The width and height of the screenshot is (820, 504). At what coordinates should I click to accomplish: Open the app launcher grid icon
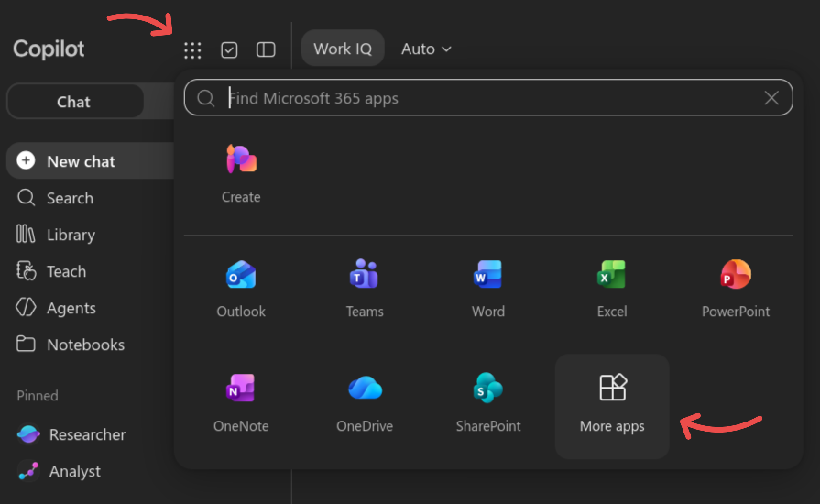pyautogui.click(x=192, y=50)
